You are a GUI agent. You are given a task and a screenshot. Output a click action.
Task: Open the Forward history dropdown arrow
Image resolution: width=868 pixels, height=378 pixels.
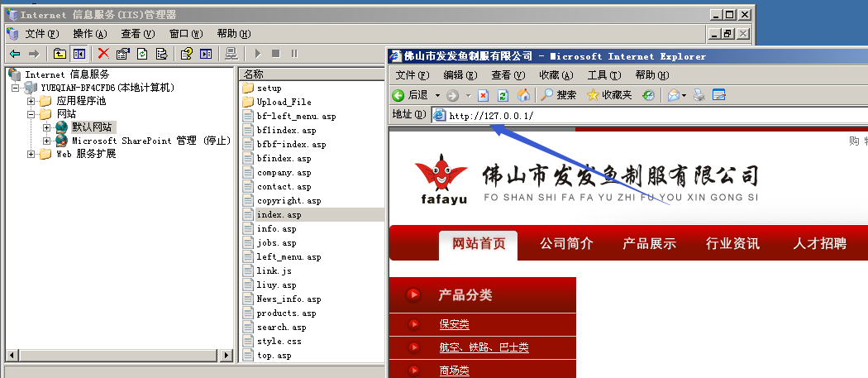pos(468,96)
